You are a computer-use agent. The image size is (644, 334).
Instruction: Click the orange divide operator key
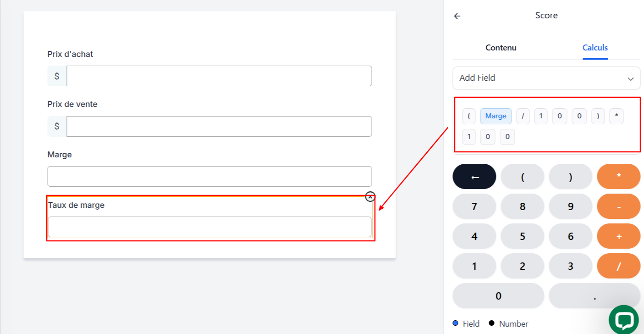coord(619,266)
